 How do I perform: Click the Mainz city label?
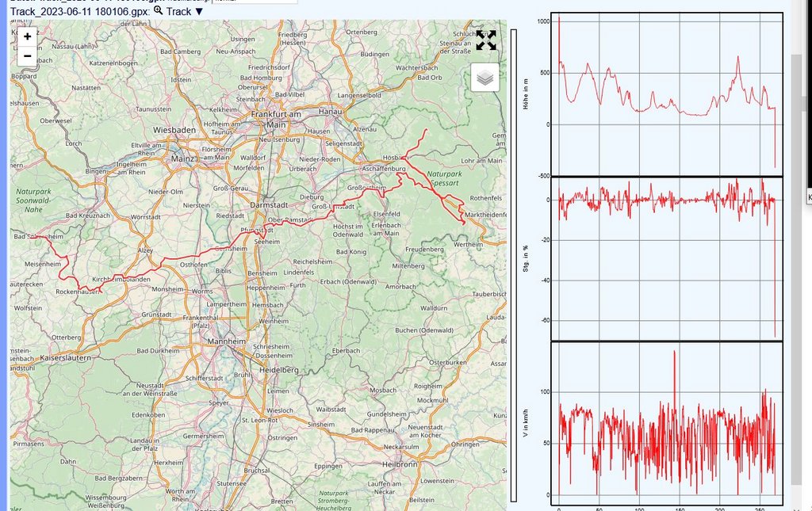click(x=183, y=158)
